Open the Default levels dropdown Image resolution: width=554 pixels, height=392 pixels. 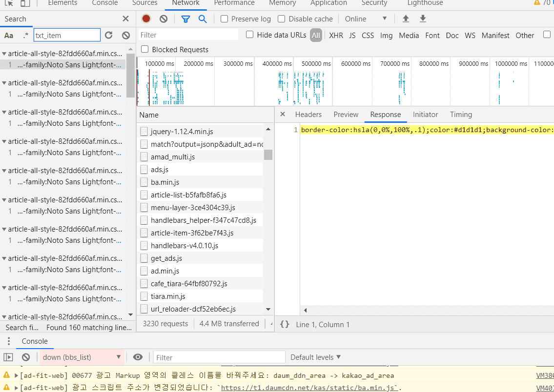click(x=315, y=357)
